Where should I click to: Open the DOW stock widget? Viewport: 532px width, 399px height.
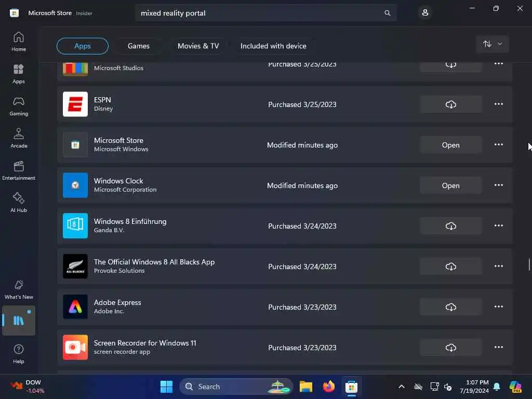(27, 387)
